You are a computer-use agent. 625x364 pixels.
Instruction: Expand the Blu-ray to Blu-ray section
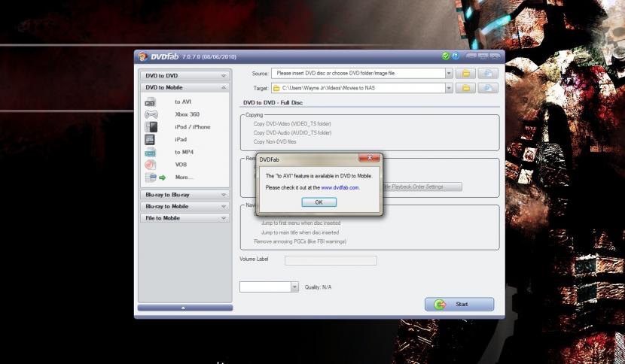(x=184, y=195)
